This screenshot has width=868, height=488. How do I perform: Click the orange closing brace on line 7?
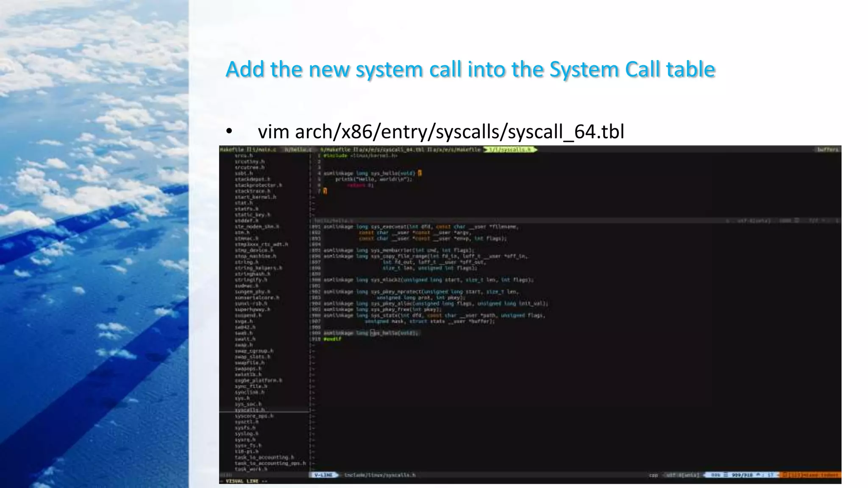(x=325, y=191)
